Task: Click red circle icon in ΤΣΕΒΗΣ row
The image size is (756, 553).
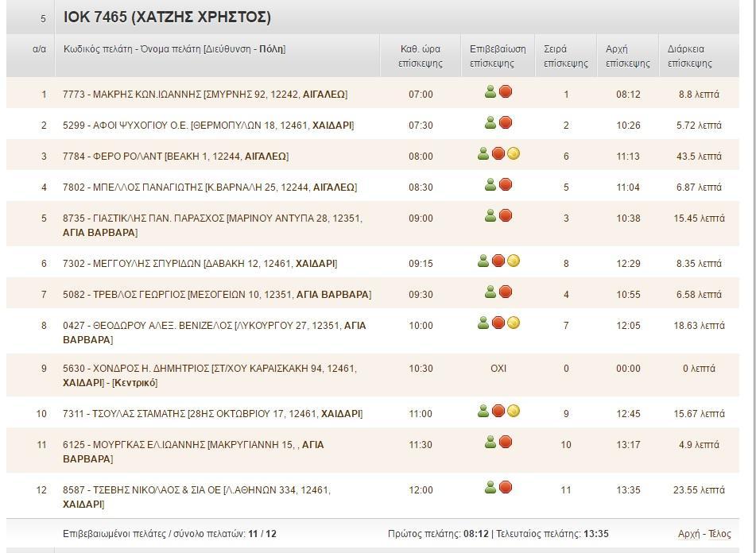Action: [x=506, y=486]
